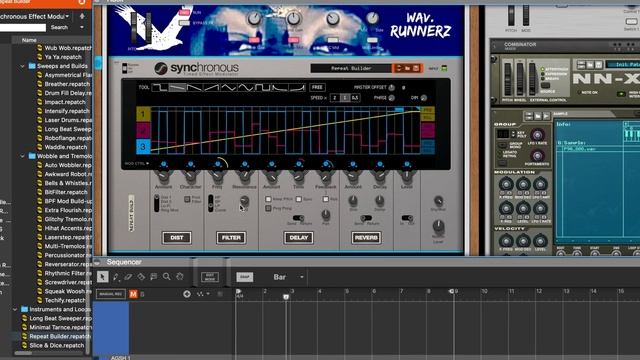
Task: Select Auto Wobbler patch in browser
Action: pos(68,165)
